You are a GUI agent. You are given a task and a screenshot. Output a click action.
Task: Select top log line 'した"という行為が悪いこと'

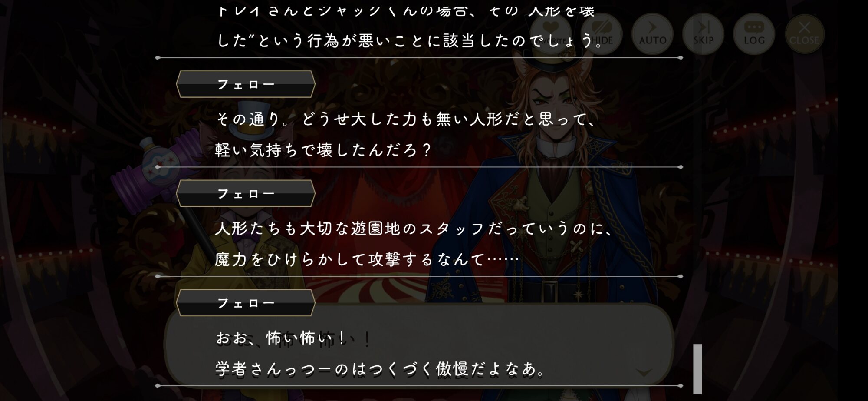pos(410,40)
